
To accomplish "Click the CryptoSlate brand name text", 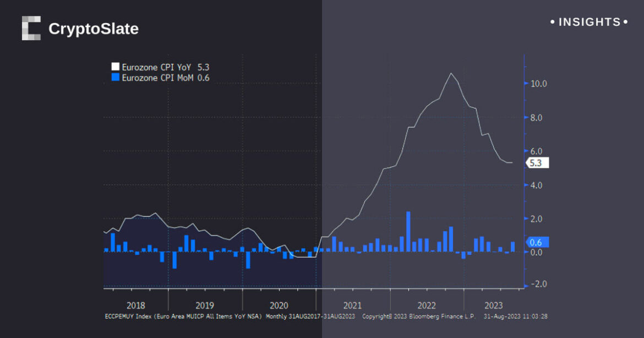I will tap(93, 29).
